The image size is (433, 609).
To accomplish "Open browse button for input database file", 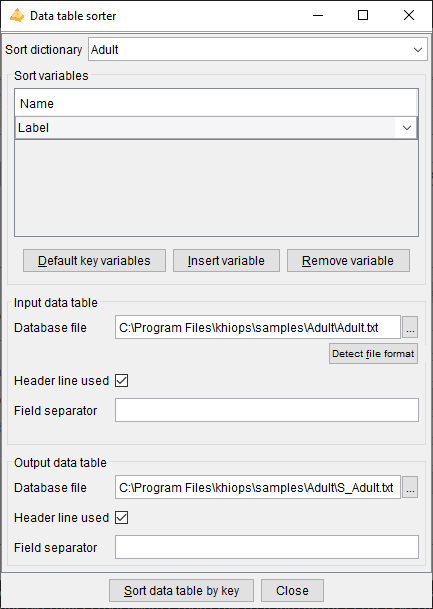I will click(410, 327).
